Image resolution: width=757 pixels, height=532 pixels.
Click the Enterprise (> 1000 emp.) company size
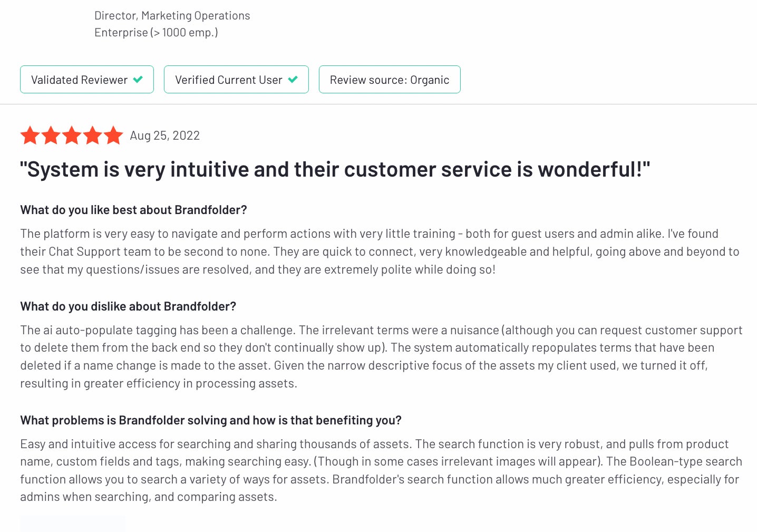point(156,33)
